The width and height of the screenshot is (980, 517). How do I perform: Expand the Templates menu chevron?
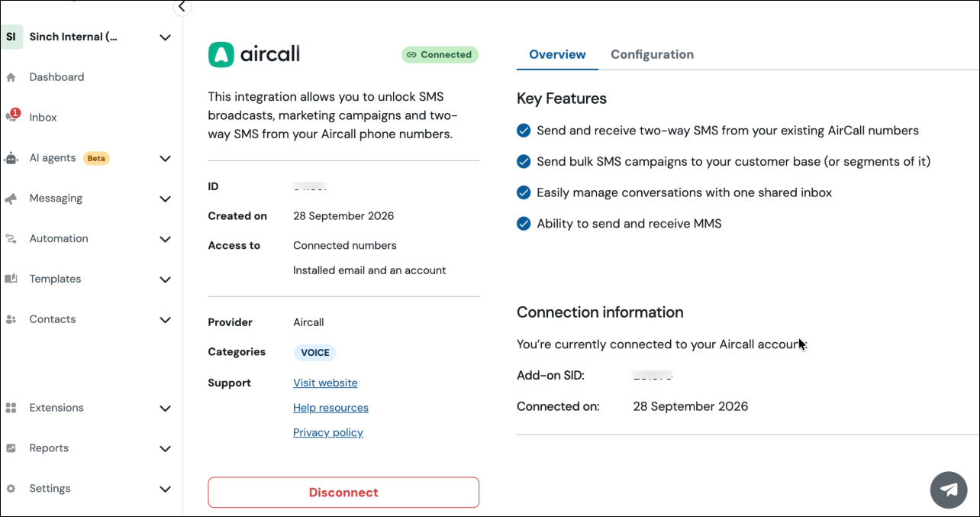[x=165, y=280]
